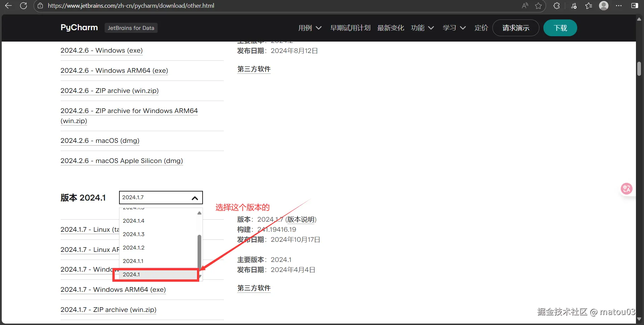Screen dimensions: 644x325
Task: Download 2024.2.6 - ZIP archive (win.zip)
Action: [x=109, y=91]
